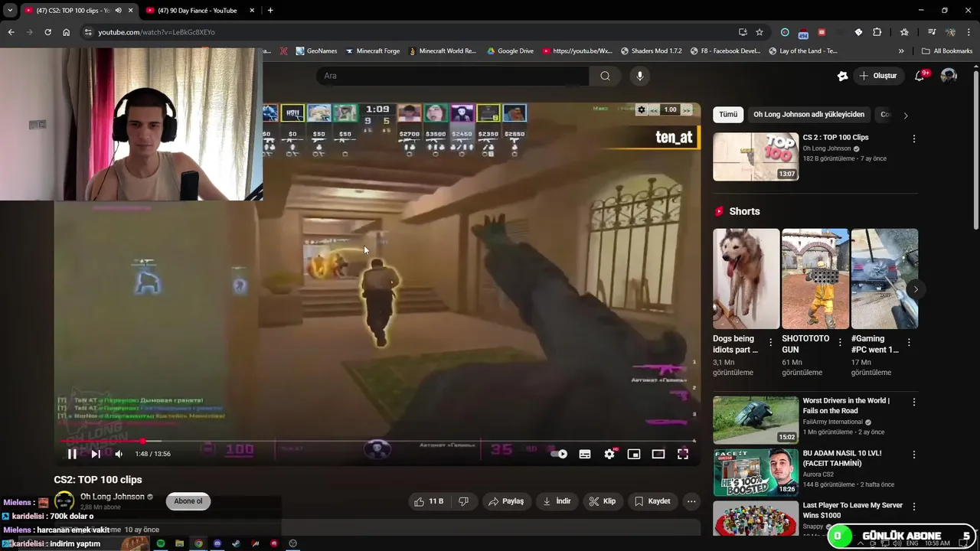
Task: Go back to previous page
Action: tap(11, 32)
